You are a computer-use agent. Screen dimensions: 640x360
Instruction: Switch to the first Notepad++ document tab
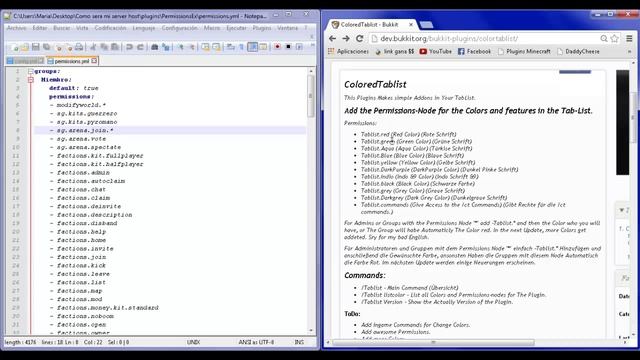pyautogui.click(x=25, y=61)
